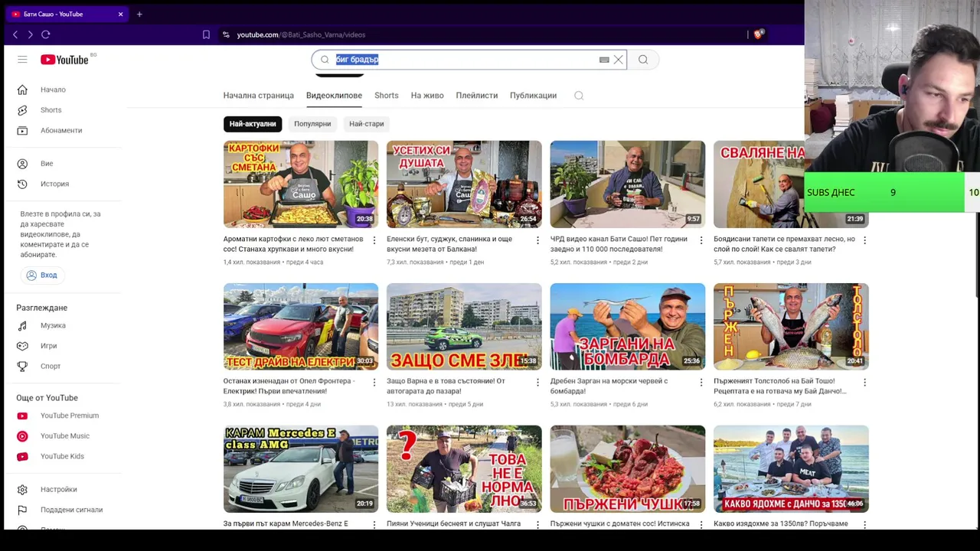Select the Видеоклипове tab
Image resolution: width=980 pixels, height=551 pixels.
[x=334, y=96]
